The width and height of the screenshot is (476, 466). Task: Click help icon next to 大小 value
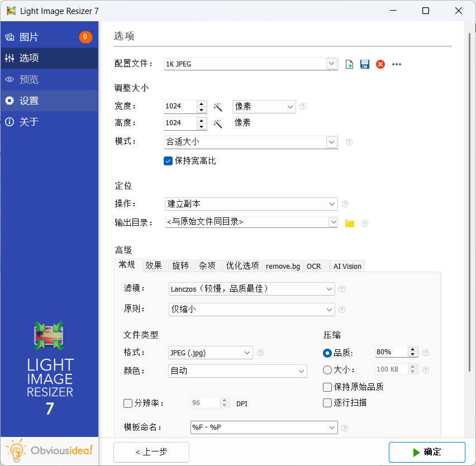click(x=426, y=370)
